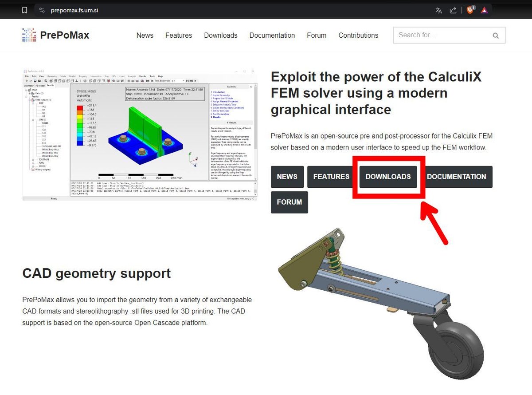Screen dimensions: 532x395
Task: Click the dark FORUM button
Action: point(289,202)
